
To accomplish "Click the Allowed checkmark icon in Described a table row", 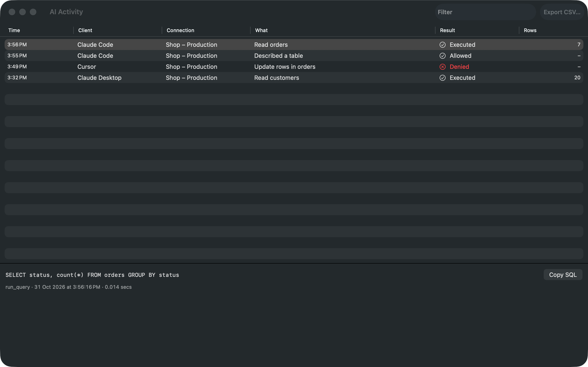I will pos(442,56).
